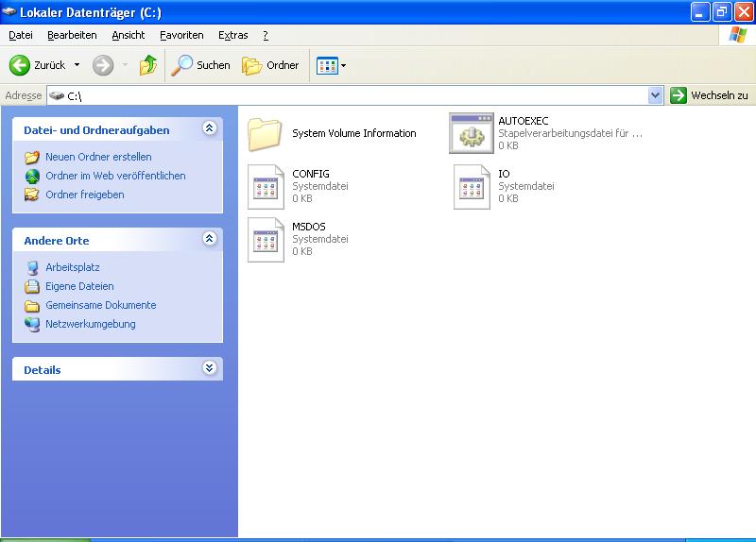Viewport: 756px width, 542px height.
Task: Click the Windows flag logo
Action: (x=737, y=35)
